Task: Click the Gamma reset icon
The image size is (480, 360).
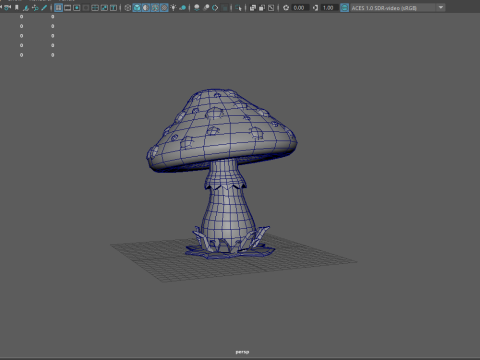Action: tap(315, 7)
